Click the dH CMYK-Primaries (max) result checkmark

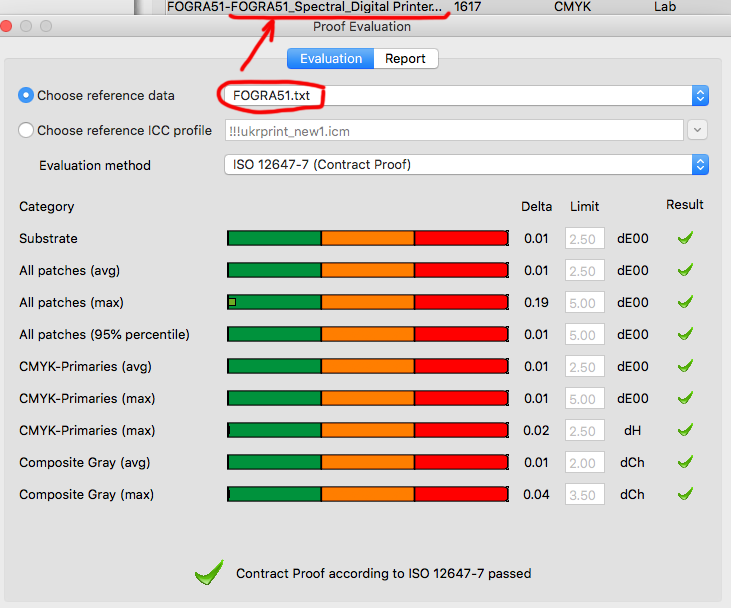pyautogui.click(x=685, y=430)
